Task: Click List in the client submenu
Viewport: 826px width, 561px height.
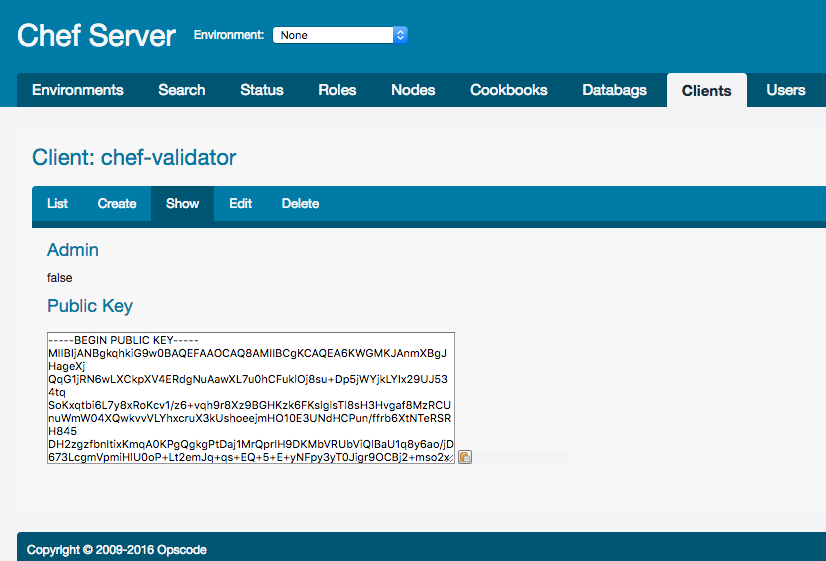Action: point(57,203)
